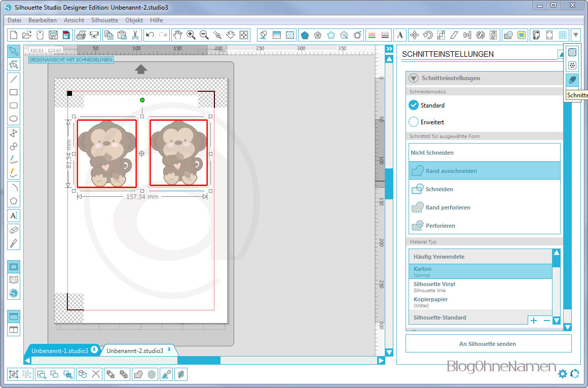Pick the eraser tool

tap(14, 230)
